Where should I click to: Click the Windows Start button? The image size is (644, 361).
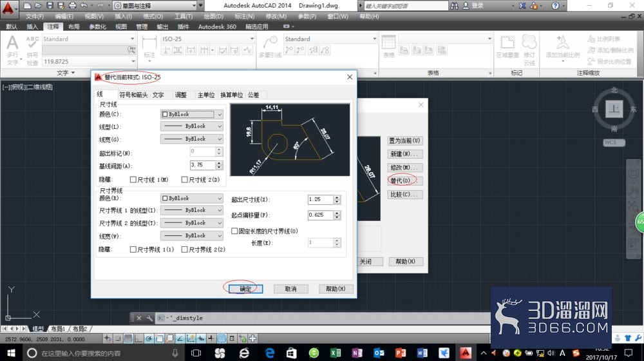click(11, 353)
